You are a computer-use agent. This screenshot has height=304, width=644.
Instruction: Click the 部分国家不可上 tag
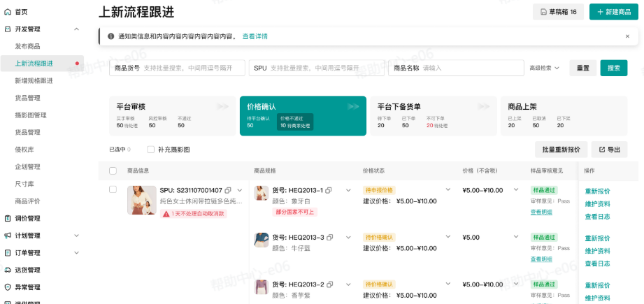pos(294,212)
